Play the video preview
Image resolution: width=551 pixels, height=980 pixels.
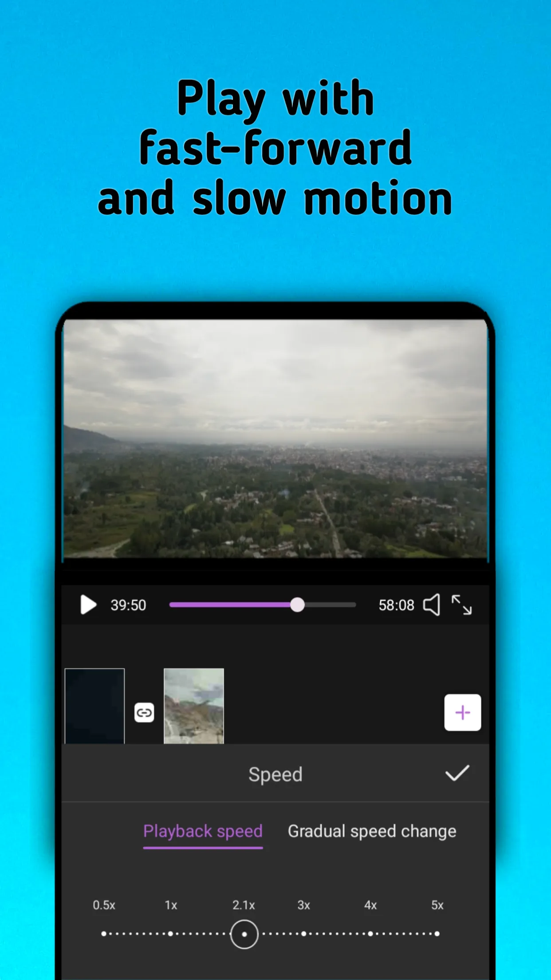[x=88, y=605]
